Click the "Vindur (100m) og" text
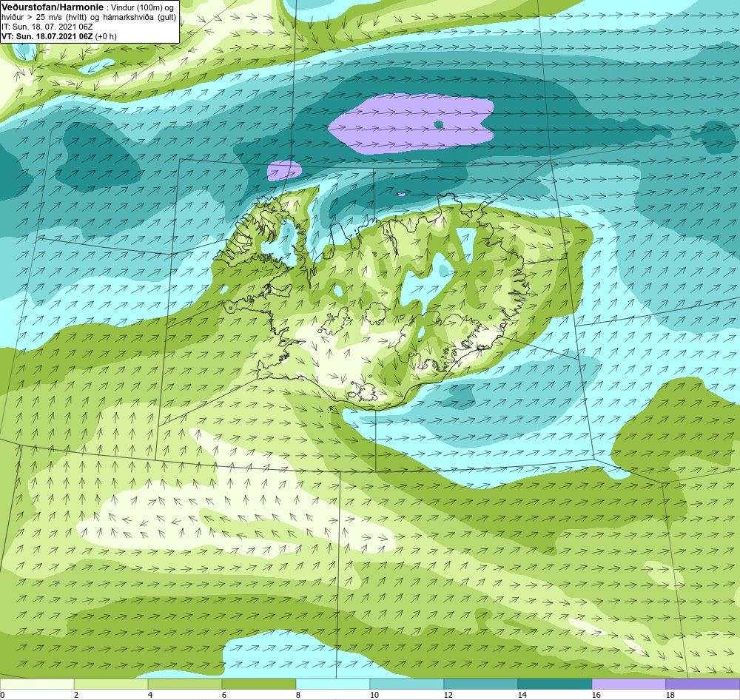Image resolution: width=740 pixels, height=700 pixels. [141, 8]
